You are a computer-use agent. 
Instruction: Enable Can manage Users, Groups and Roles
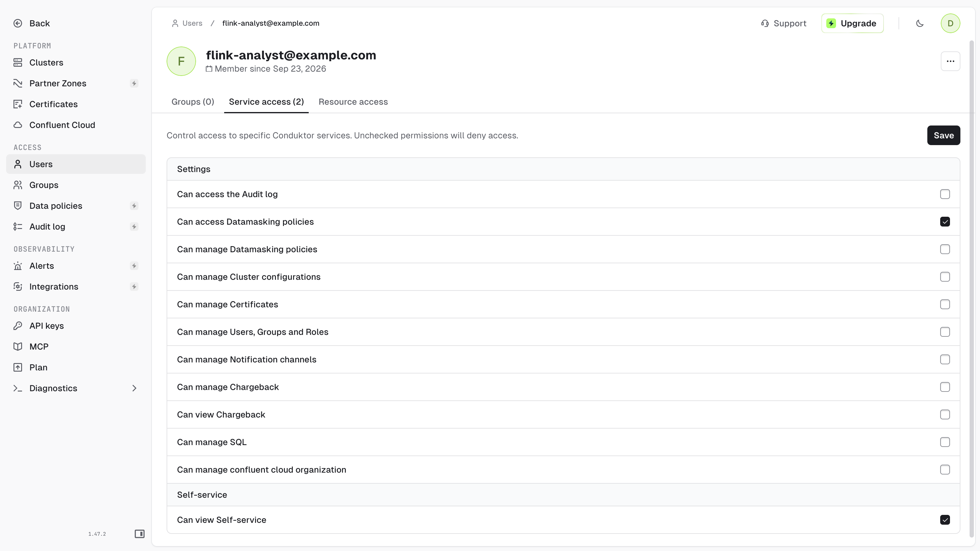pos(944,332)
